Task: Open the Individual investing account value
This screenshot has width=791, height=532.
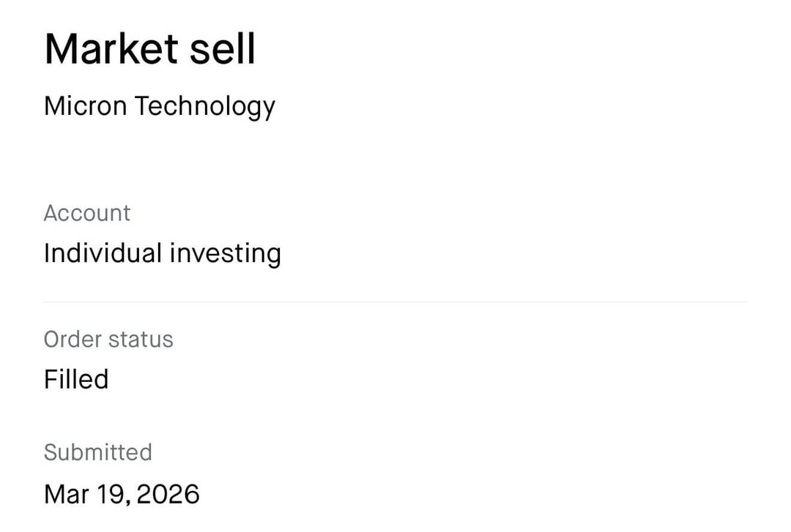Action: pos(162,253)
